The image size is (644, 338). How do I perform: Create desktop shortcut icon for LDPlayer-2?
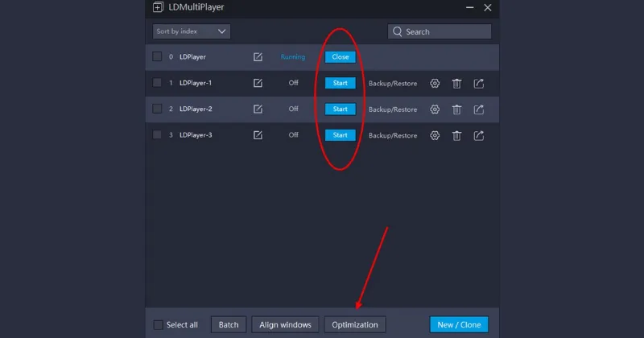pyautogui.click(x=479, y=109)
